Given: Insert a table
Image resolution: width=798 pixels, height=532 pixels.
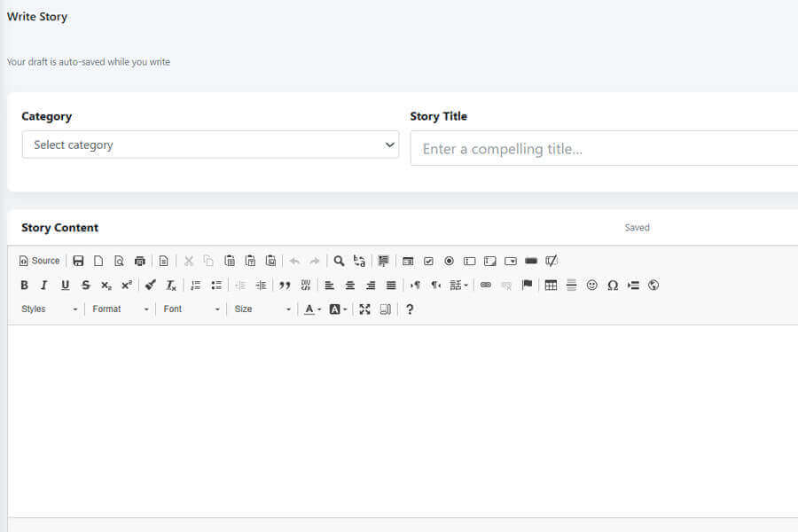Looking at the screenshot, I should [x=551, y=285].
